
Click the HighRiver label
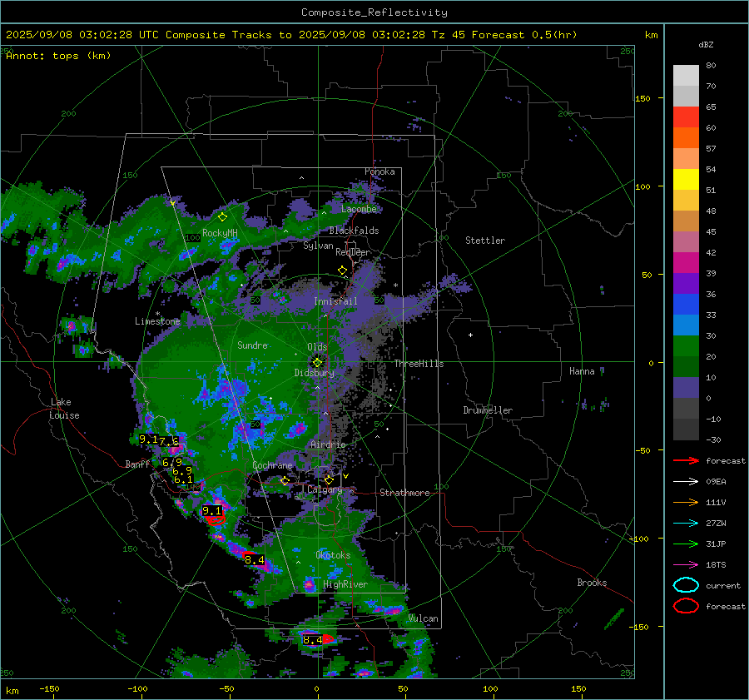345,584
